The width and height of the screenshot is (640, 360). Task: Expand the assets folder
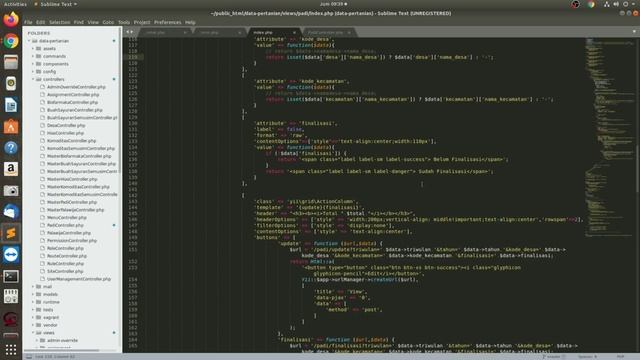tap(33, 49)
